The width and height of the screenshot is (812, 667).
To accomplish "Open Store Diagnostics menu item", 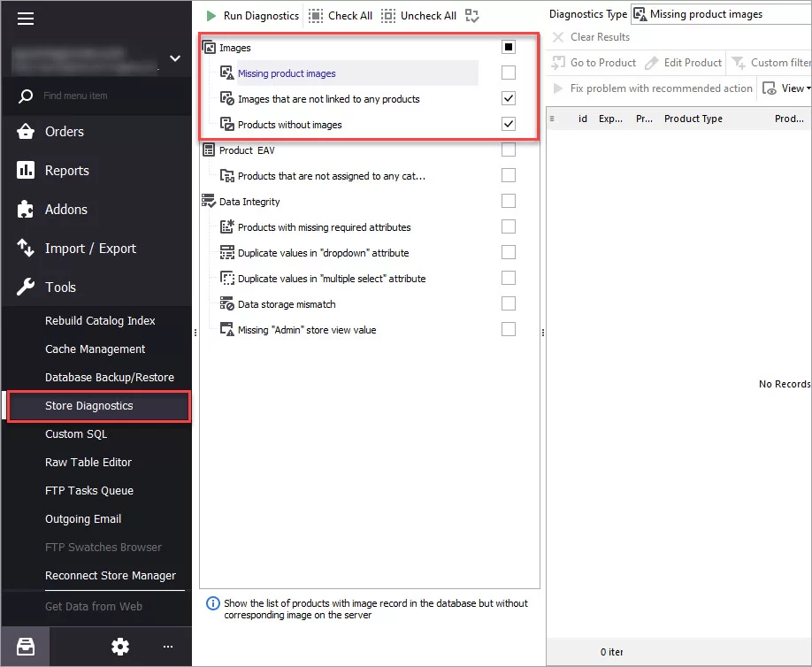I will 99,406.
